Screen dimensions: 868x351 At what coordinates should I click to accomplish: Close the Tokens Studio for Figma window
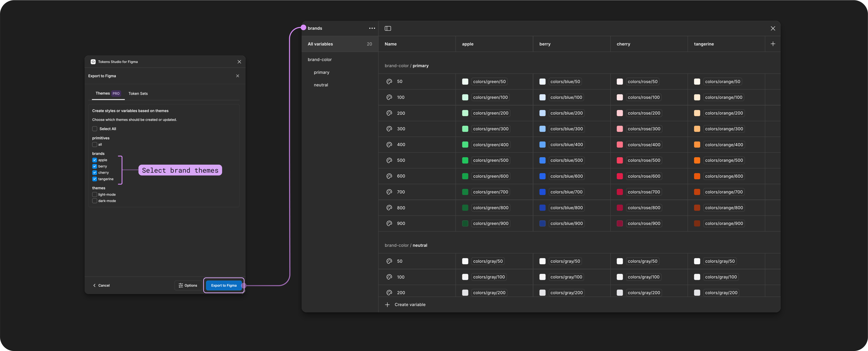tap(239, 62)
